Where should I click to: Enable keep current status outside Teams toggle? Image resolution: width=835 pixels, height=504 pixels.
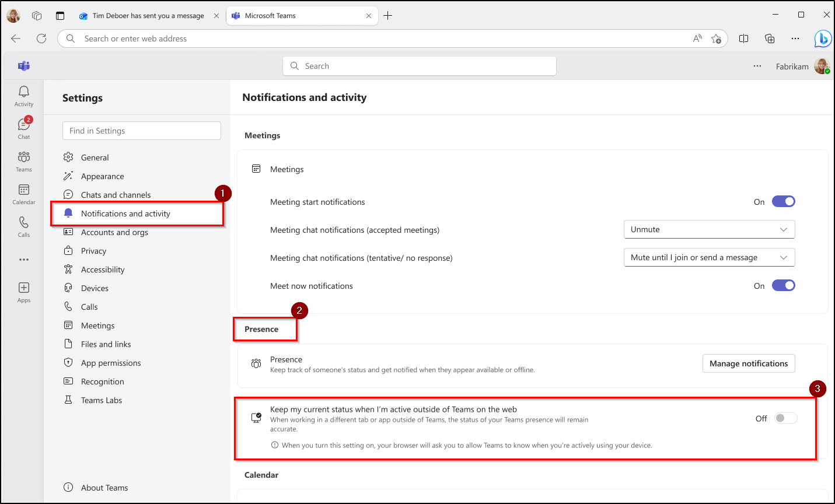point(785,418)
